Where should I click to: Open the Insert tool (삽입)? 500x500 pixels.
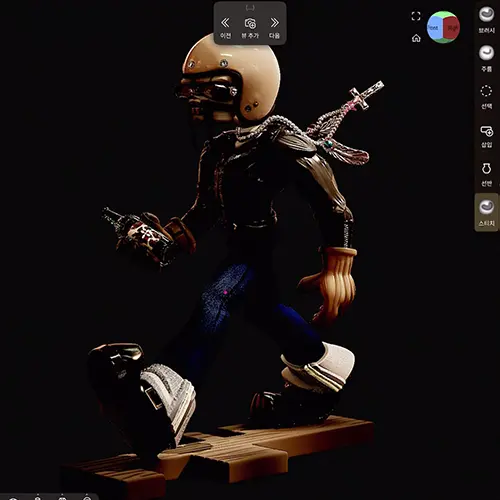click(x=486, y=136)
